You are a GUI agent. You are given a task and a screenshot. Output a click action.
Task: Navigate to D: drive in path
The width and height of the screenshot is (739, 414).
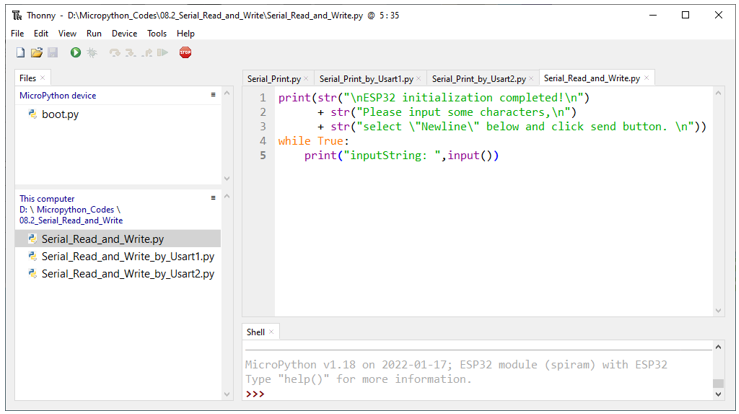coord(23,209)
